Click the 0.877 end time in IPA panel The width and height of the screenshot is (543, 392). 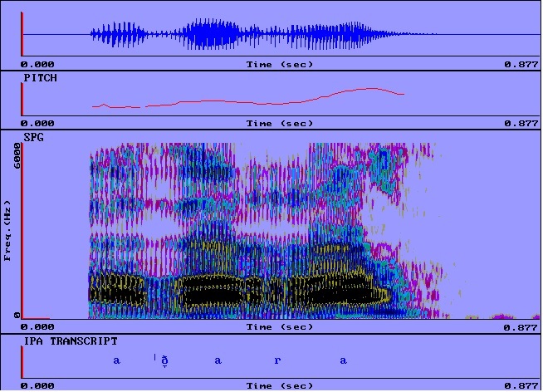521,386
